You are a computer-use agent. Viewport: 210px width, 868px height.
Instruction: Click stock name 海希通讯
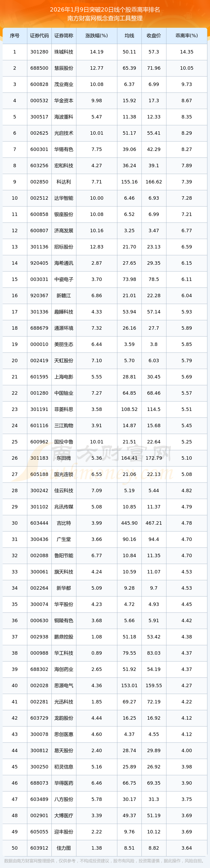tap(64, 263)
